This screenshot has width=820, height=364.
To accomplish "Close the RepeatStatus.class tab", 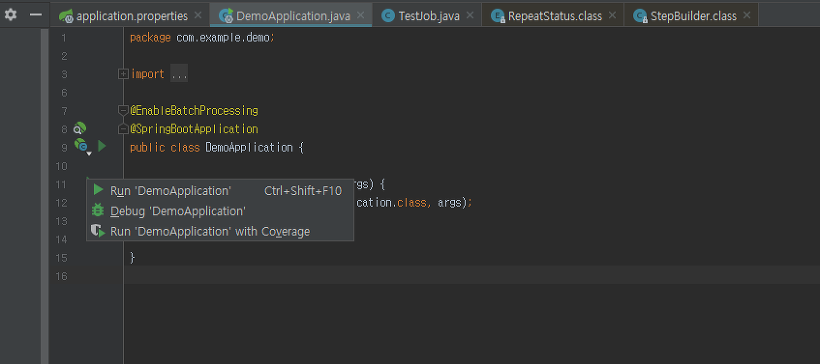I will point(612,15).
